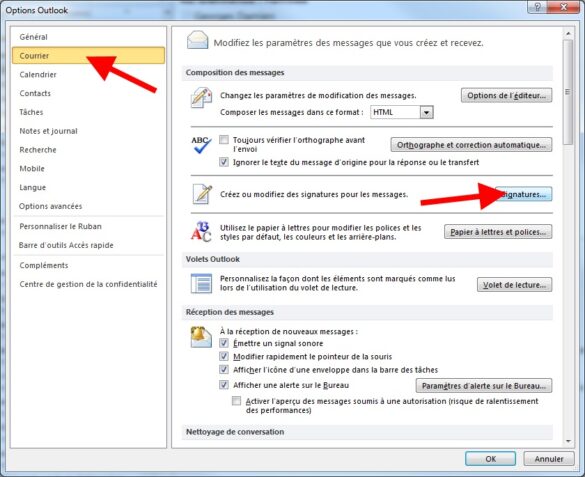The width and height of the screenshot is (585, 477).
Task: Open Barre d'outils Accès rapide
Action: pyautogui.click(x=88, y=245)
